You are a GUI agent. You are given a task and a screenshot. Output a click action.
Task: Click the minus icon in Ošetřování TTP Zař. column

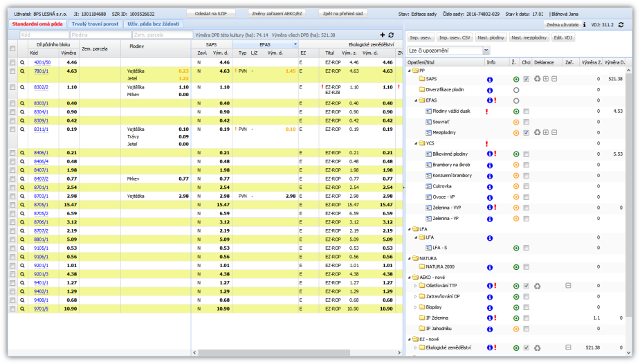(x=568, y=286)
